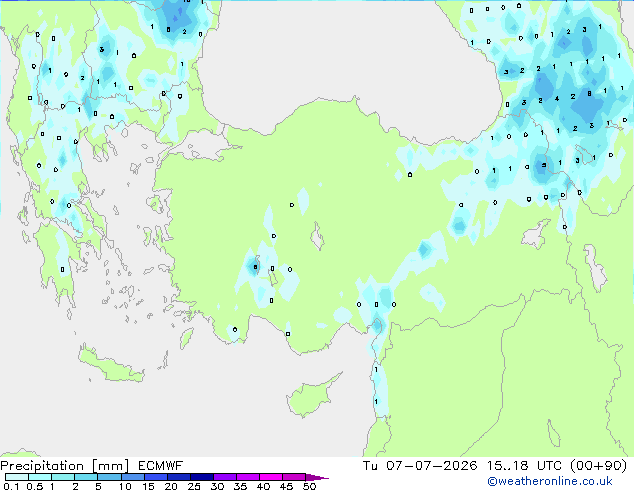
Task: Click the "Tu 07-07-2026" date text
Action: 420,466
